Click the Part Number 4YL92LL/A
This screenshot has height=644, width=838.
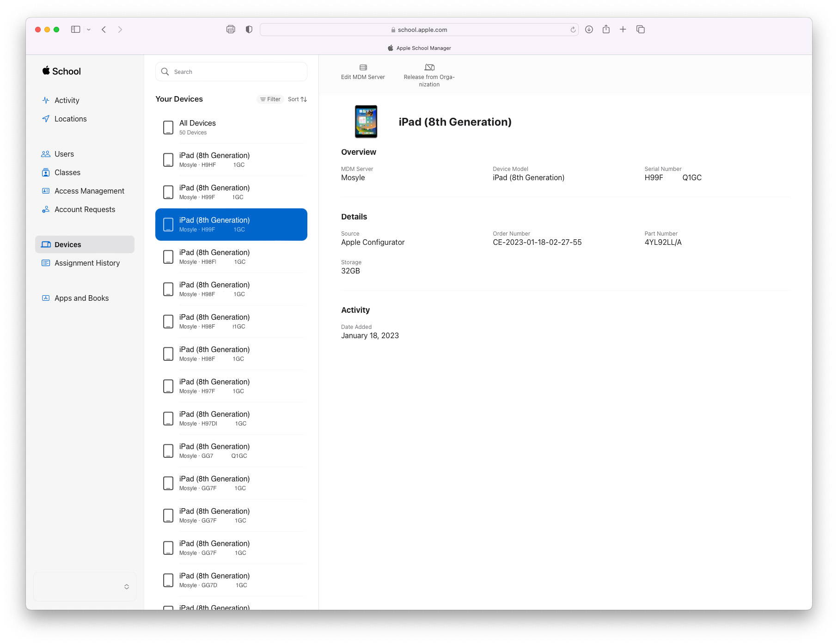(x=663, y=242)
